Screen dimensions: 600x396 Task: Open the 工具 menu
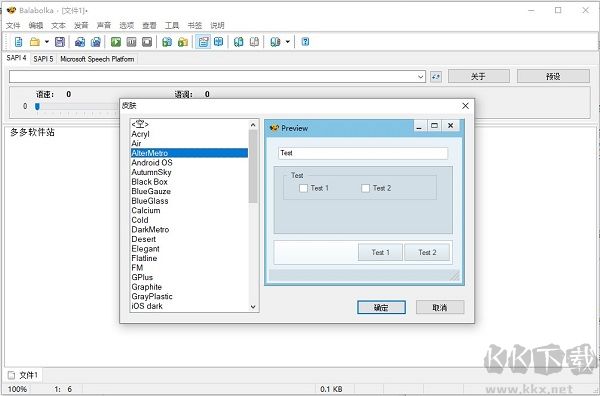[172, 25]
